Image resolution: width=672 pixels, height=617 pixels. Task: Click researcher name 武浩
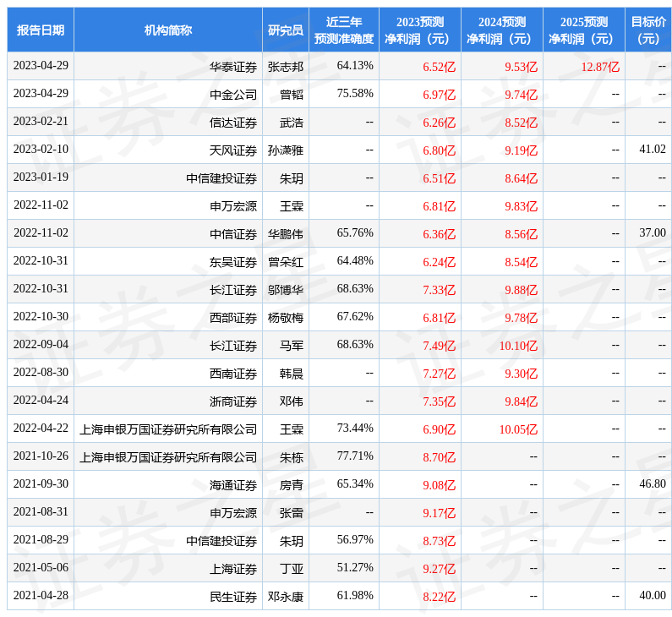pyautogui.click(x=292, y=123)
